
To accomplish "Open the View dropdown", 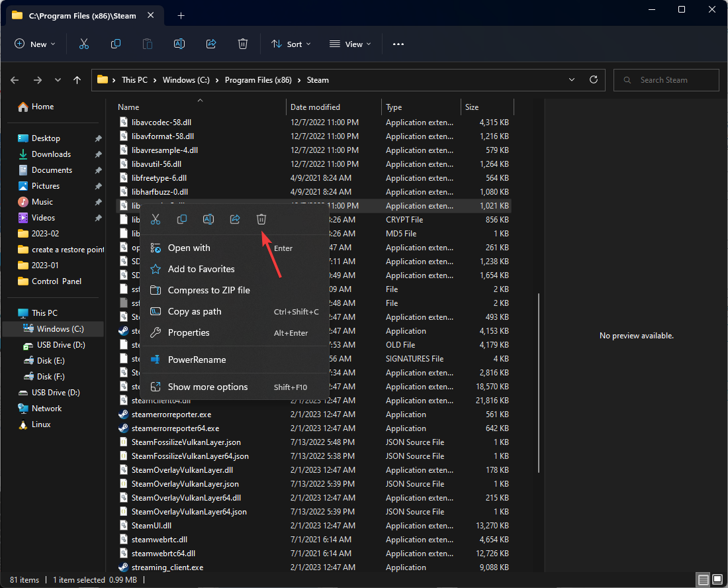I will (x=351, y=44).
